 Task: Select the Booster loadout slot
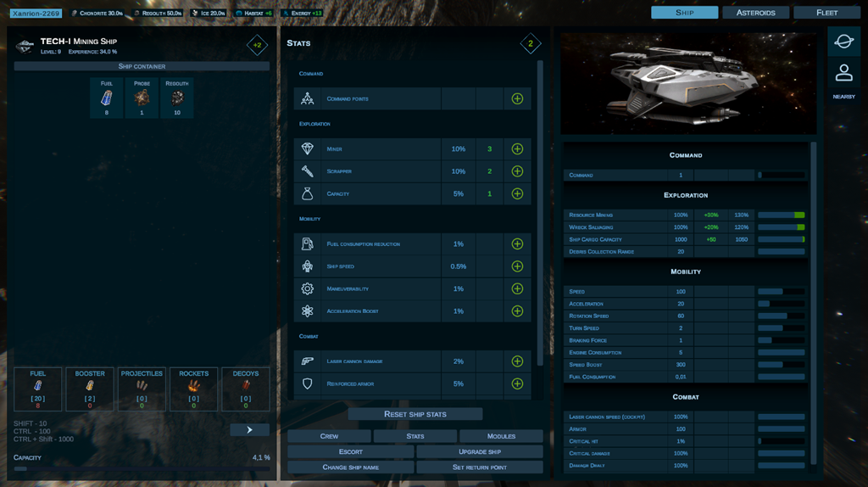pyautogui.click(x=90, y=389)
